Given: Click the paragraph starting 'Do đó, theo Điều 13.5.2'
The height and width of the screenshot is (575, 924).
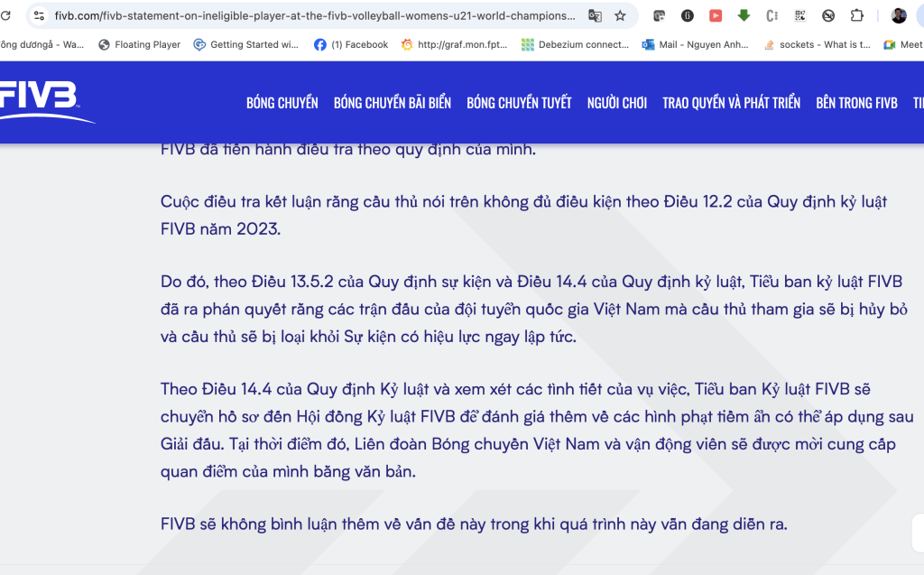Looking at the screenshot, I should click(534, 309).
